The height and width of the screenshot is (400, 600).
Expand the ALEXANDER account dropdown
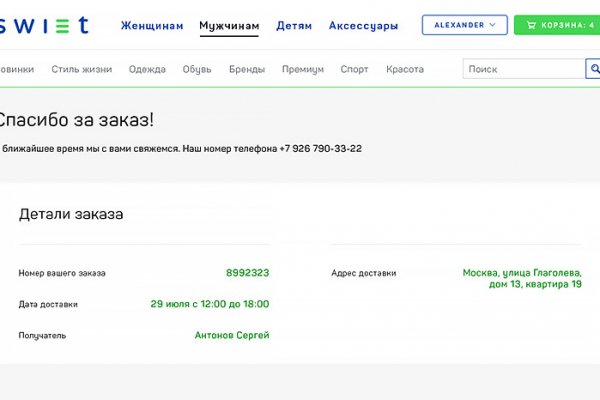pos(464,25)
